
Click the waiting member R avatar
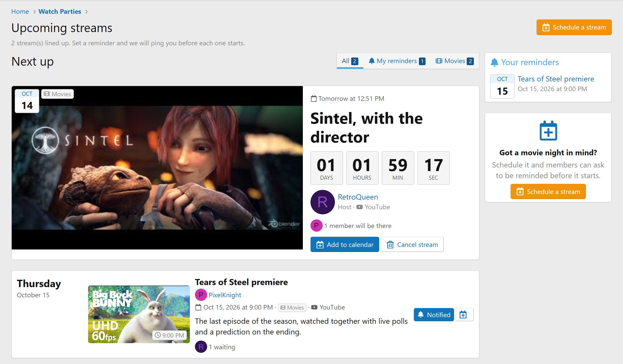click(x=201, y=347)
